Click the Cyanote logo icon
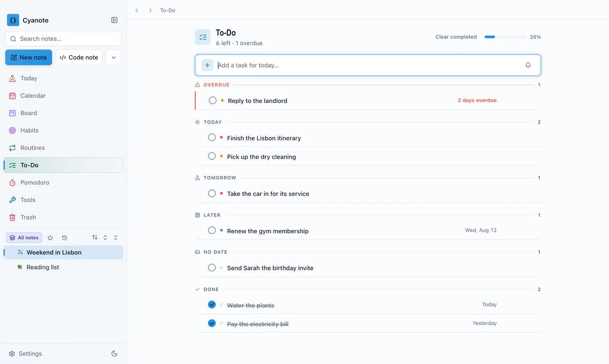This screenshot has height=364, width=609. point(13,20)
